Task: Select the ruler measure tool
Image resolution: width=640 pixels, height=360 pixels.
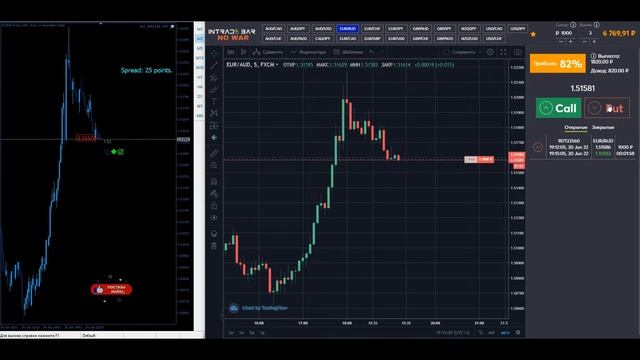Action: 214,153
